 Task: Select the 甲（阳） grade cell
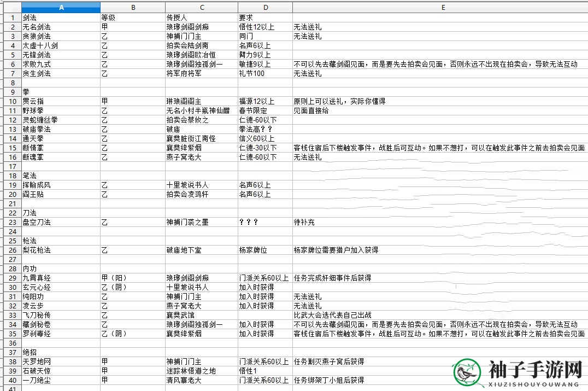pos(133,278)
